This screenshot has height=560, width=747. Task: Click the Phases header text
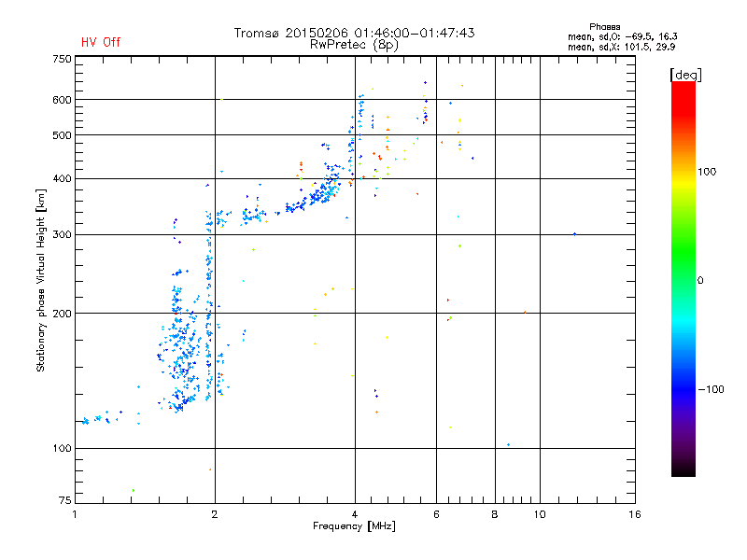click(x=604, y=27)
